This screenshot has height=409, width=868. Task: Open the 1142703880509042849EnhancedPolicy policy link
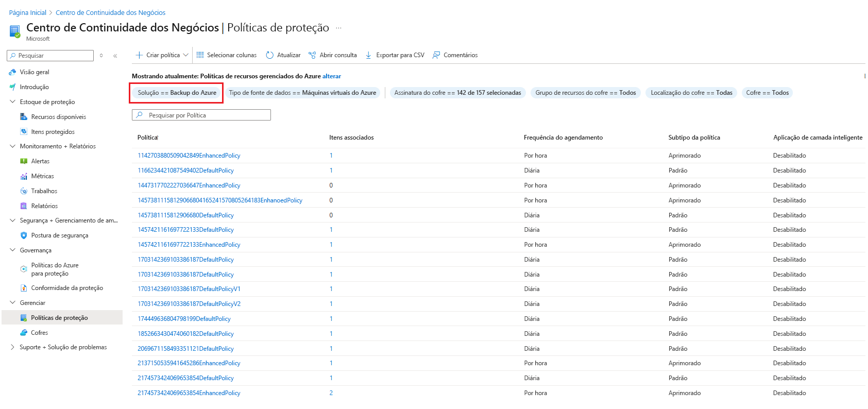(189, 156)
